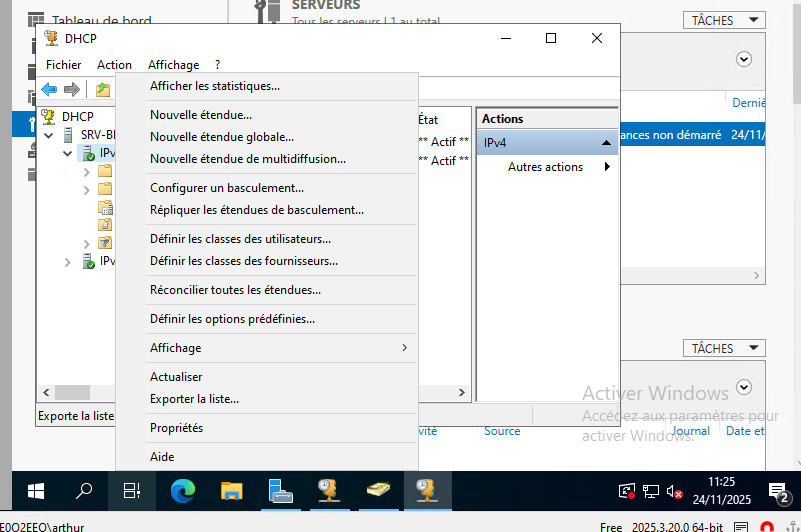Click the muted volume tray icon
Viewport: 801px width, 532px height.
(x=674, y=492)
